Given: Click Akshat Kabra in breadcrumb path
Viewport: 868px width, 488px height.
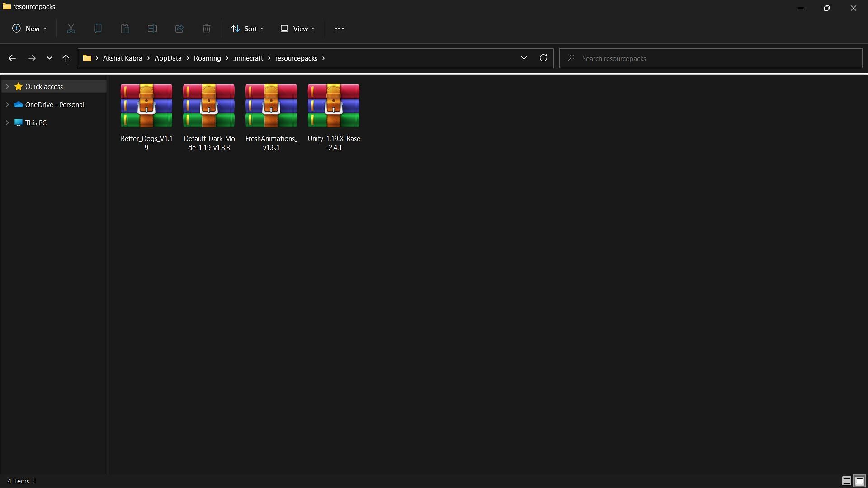Looking at the screenshot, I should point(123,58).
